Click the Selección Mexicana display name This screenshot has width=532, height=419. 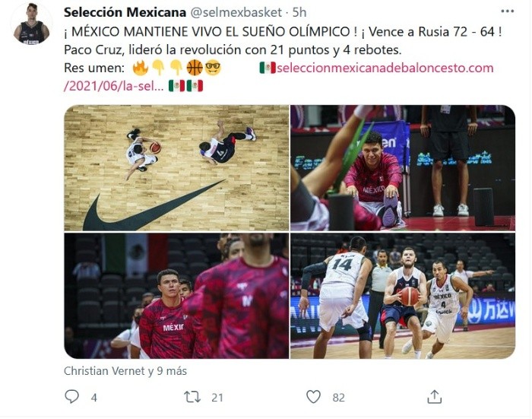(125, 12)
